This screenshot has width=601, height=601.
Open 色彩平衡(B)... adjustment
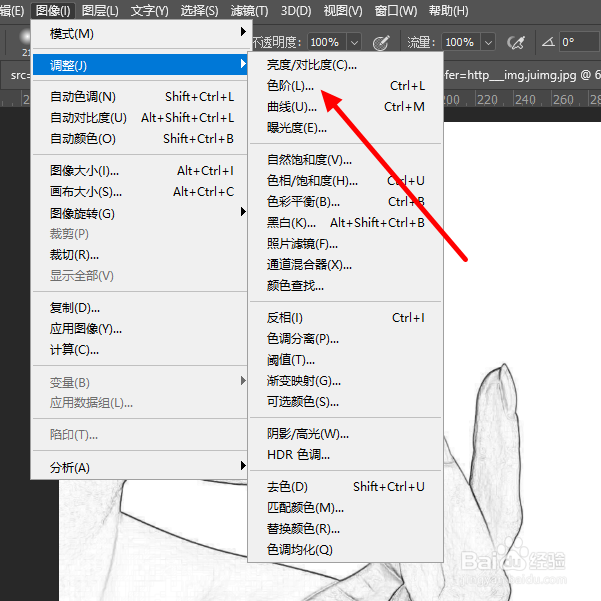click(x=345, y=202)
